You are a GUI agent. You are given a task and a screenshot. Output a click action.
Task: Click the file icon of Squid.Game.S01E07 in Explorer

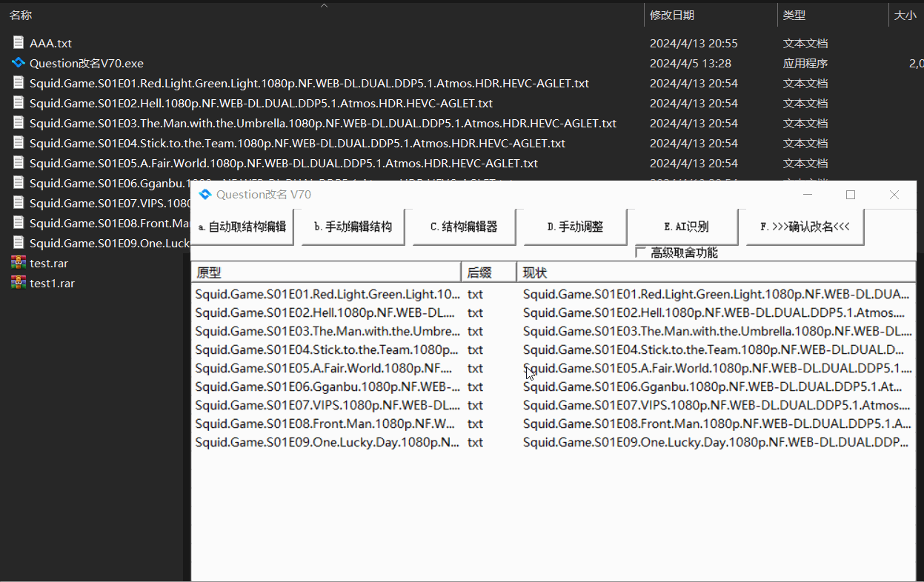(x=19, y=203)
